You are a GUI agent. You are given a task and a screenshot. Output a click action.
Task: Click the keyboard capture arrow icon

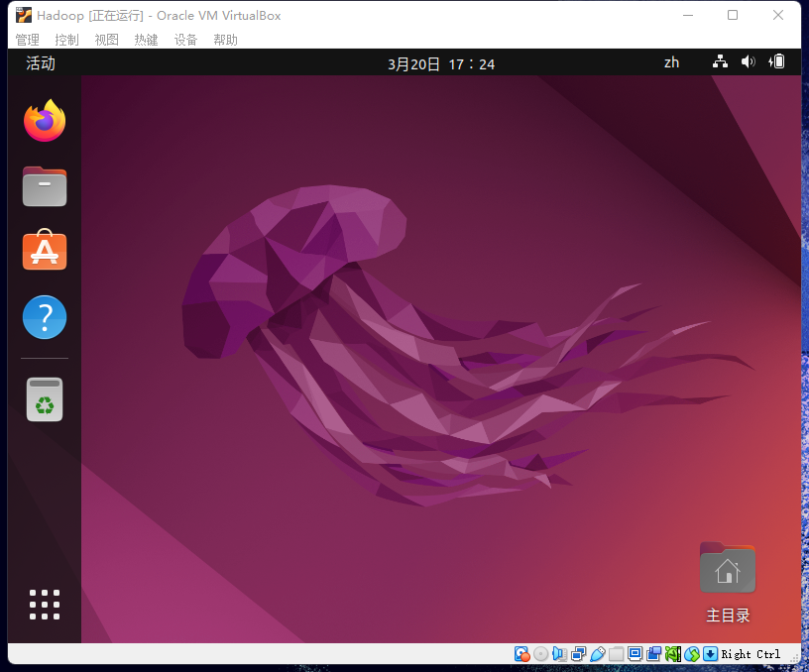711,654
